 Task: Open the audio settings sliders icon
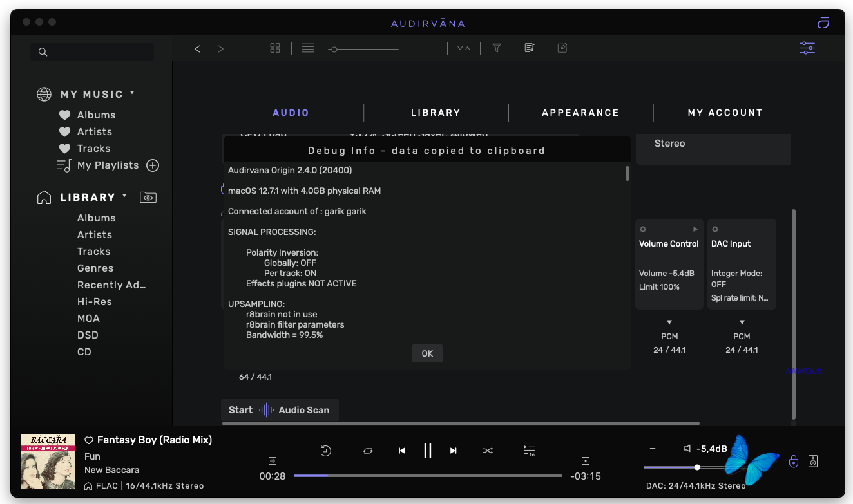pyautogui.click(x=807, y=48)
